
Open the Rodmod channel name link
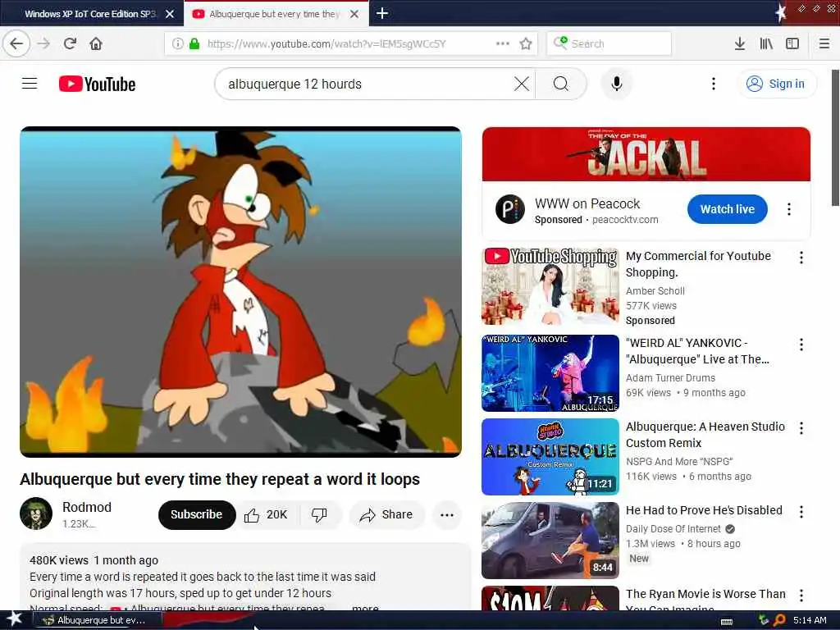(87, 507)
